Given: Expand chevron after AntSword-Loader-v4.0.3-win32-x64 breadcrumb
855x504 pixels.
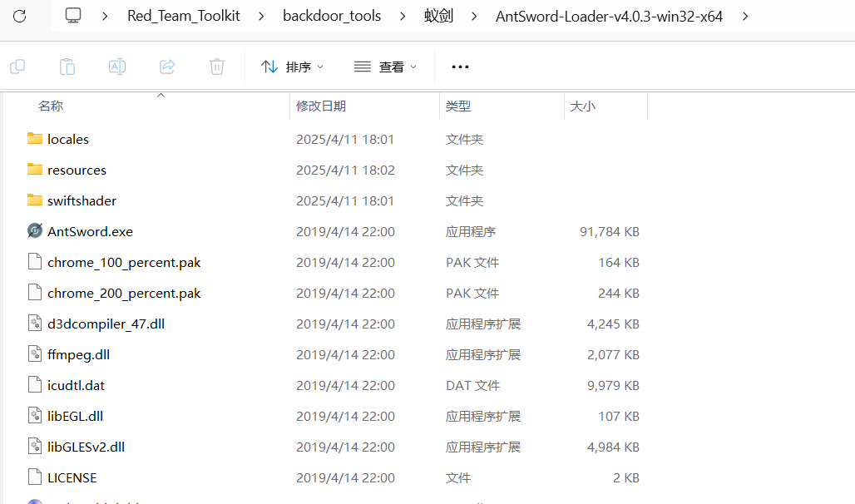Looking at the screenshot, I should pyautogui.click(x=744, y=16).
